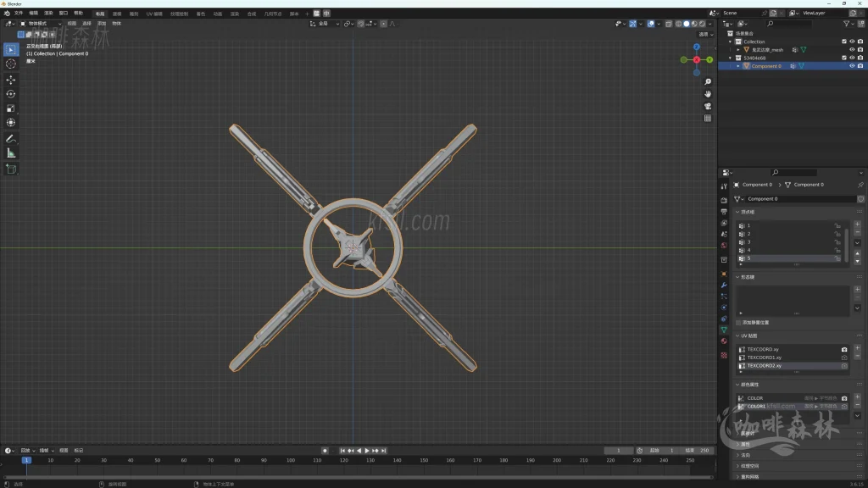
Task: Enable the 添加静置位置 checkbox
Action: [x=738, y=322]
